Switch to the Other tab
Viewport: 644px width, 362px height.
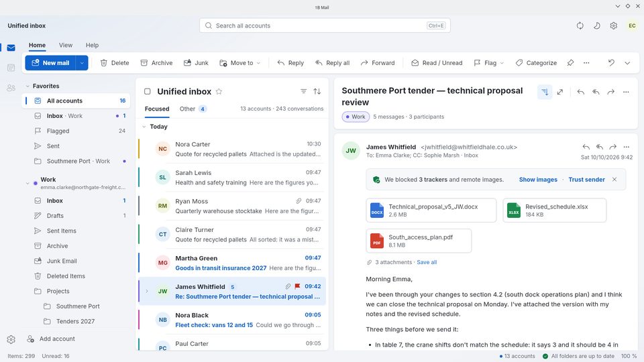pos(193,109)
